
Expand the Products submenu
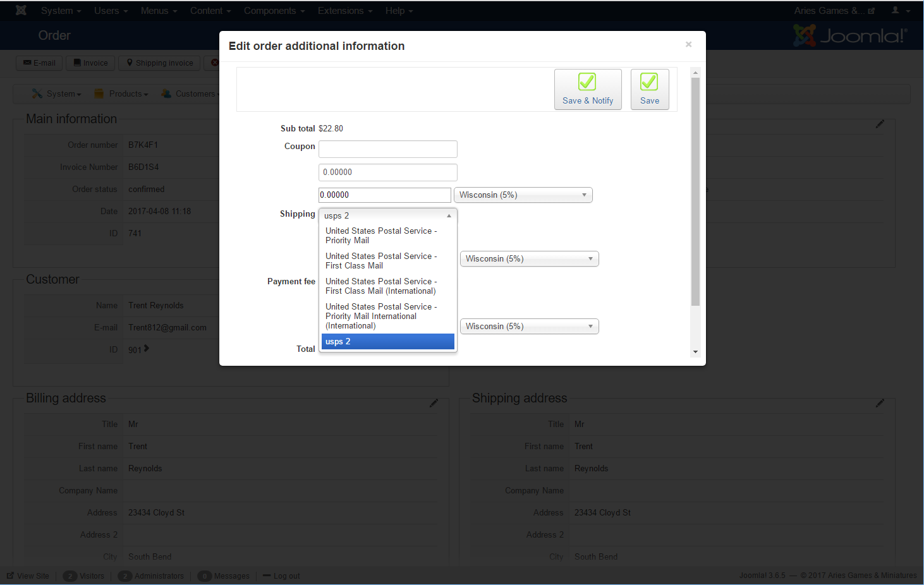[121, 94]
